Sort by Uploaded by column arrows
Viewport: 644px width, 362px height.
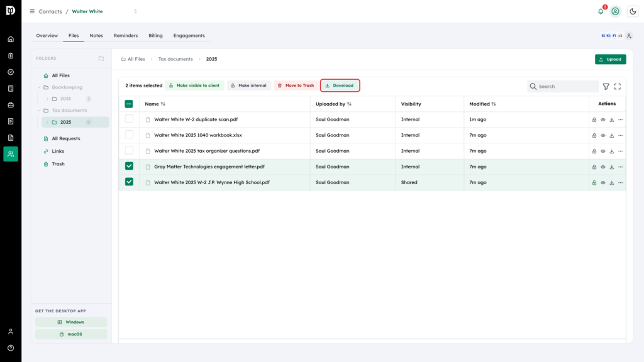tap(349, 104)
